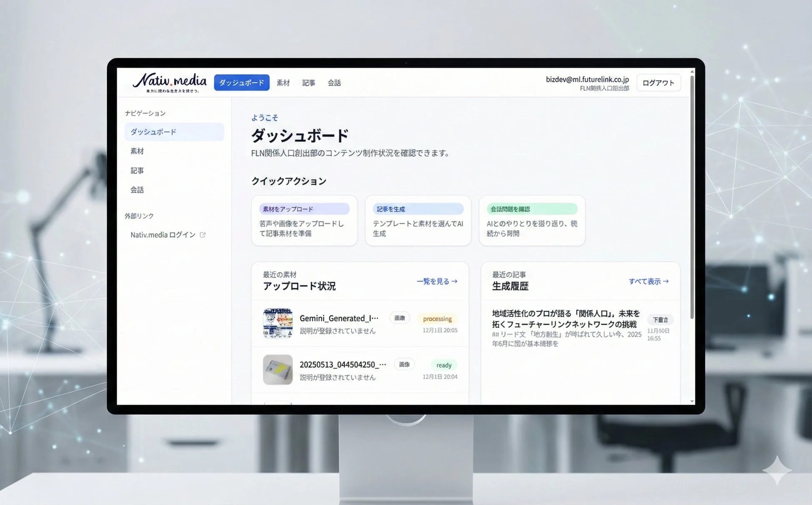Click the 画像 badge on the Gemini_Generated item
812x505 pixels.
coord(399,318)
